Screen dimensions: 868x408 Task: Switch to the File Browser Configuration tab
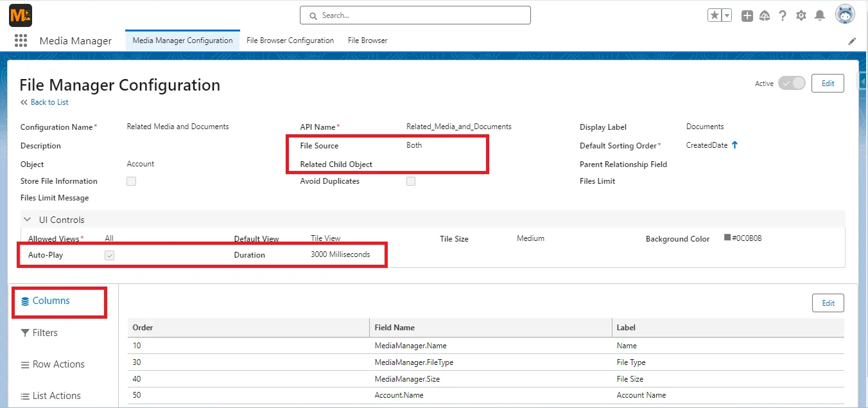click(x=290, y=40)
